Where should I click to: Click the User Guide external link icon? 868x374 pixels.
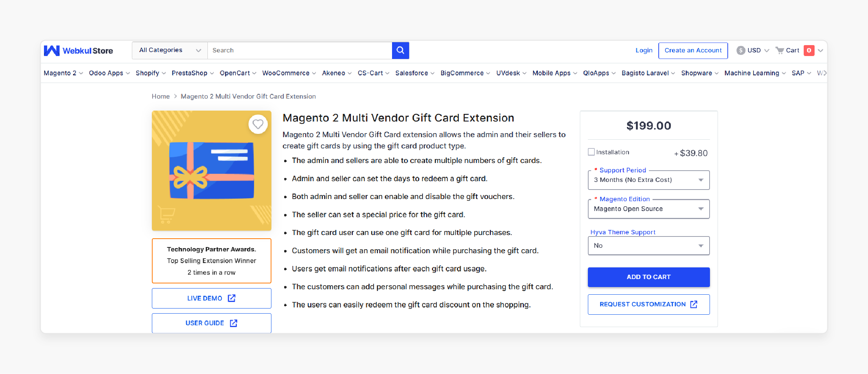(234, 323)
